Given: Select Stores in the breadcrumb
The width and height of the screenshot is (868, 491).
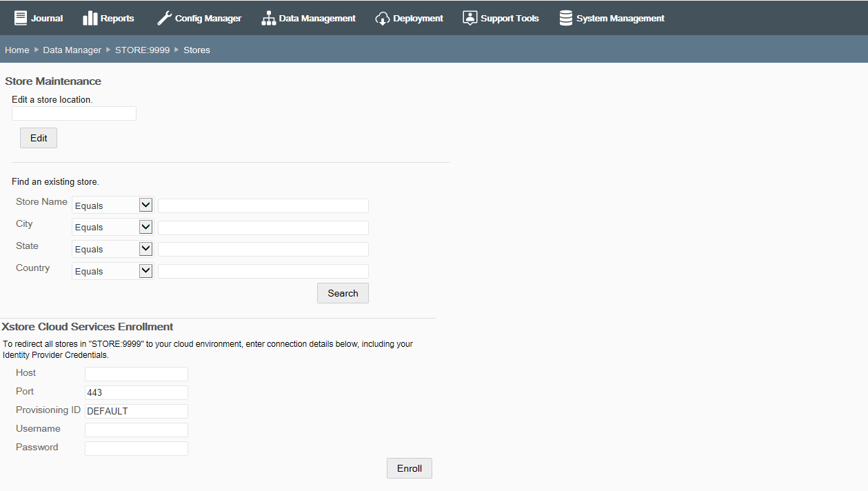Looking at the screenshot, I should (x=196, y=50).
